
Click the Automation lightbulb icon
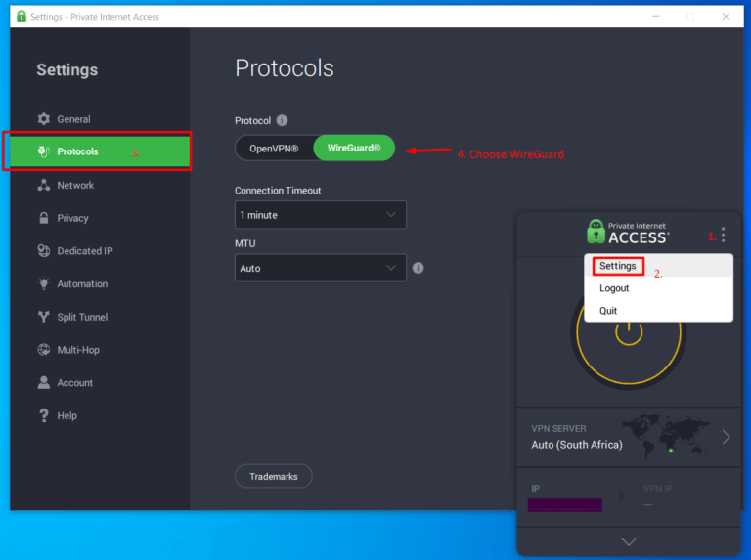pyautogui.click(x=44, y=283)
